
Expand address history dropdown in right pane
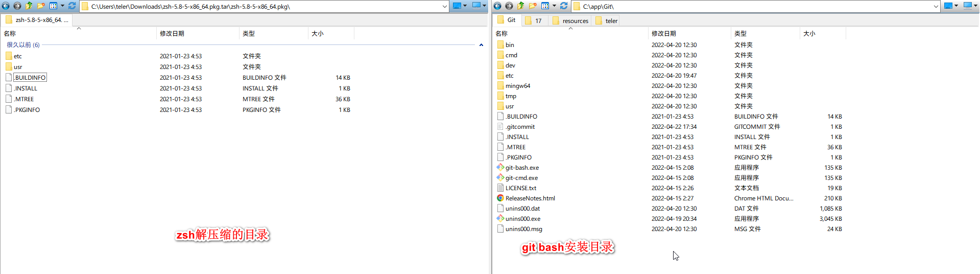[x=936, y=7]
